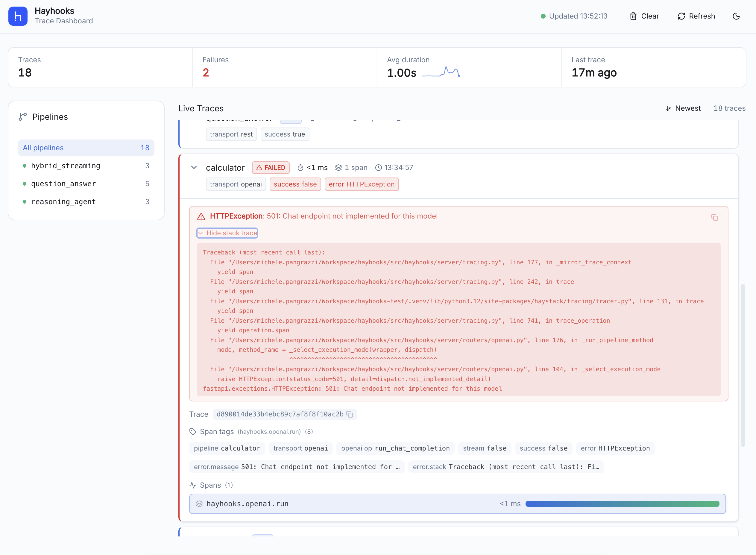This screenshot has height=555, width=756.
Task: Click the 'success false' red tag under calculator
Action: (295, 184)
